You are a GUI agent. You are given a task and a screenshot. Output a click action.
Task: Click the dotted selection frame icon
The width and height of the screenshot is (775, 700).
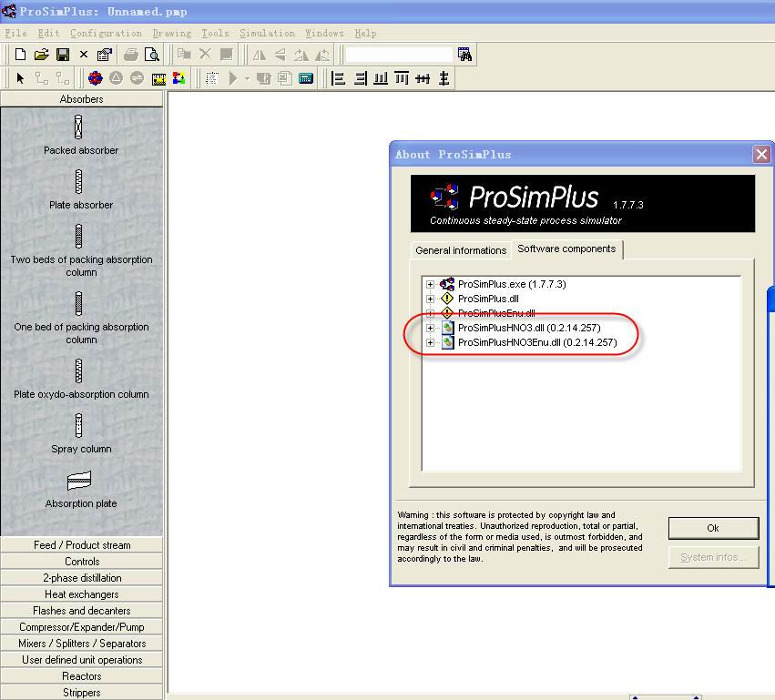point(212,78)
